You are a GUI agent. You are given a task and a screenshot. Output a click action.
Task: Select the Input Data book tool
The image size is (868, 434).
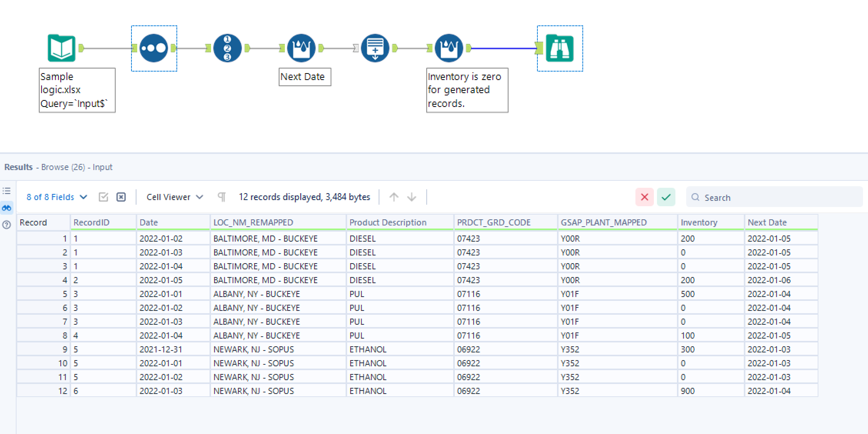[x=62, y=48]
